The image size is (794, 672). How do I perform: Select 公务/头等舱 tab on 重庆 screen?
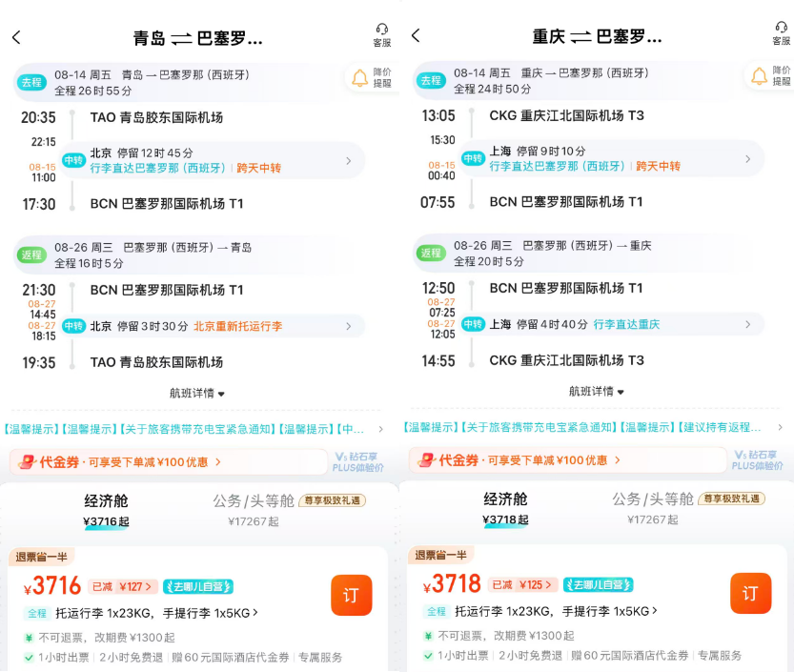pyautogui.click(x=653, y=508)
